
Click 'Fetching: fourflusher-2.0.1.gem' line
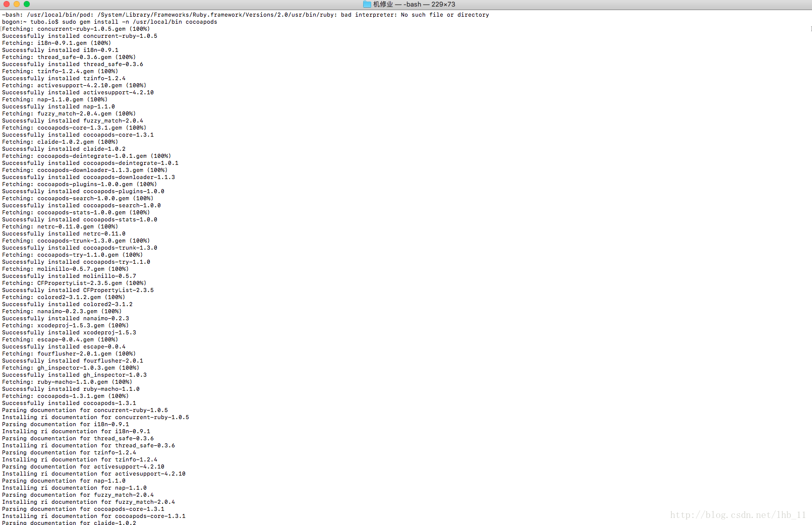(69, 354)
